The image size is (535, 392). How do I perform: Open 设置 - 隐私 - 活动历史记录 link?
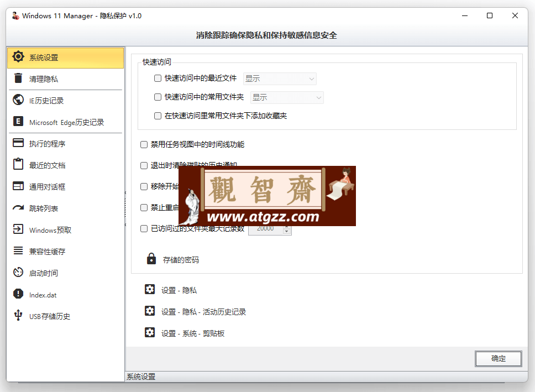[x=203, y=312]
